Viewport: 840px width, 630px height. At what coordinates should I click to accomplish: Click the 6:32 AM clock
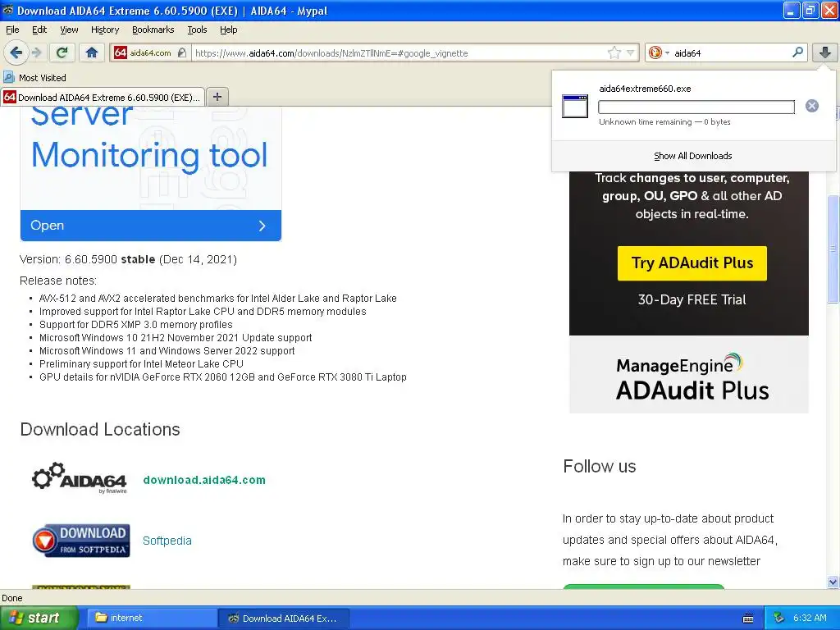[x=810, y=618]
